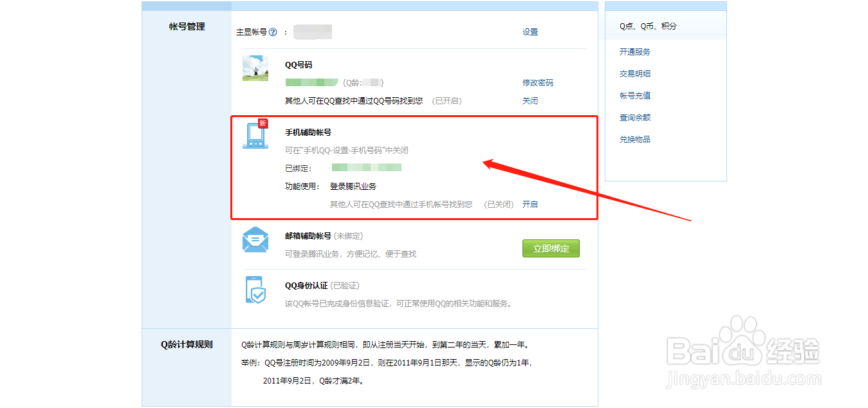The height and width of the screenshot is (408, 868).
Task: Click 可在"手机QQ-设置-手机号码"中关闭 hint text
Action: (347, 151)
